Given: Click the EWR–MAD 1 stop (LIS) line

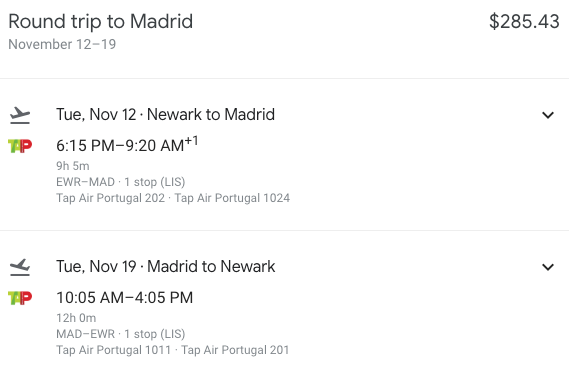Looking at the screenshot, I should click(x=120, y=182).
